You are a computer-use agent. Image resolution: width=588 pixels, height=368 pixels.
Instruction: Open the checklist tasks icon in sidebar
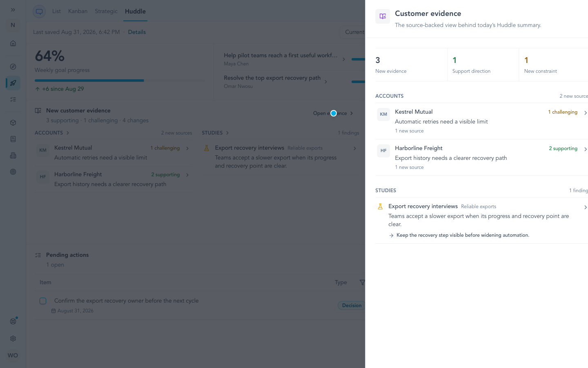coord(13,99)
